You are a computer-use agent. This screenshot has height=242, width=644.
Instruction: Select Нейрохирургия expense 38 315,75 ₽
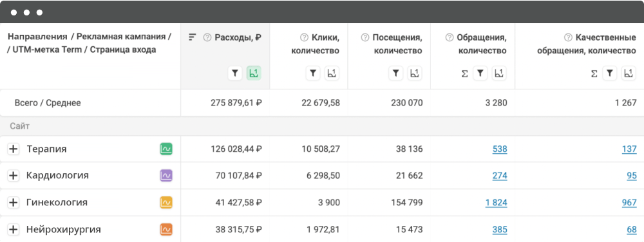pos(239,229)
